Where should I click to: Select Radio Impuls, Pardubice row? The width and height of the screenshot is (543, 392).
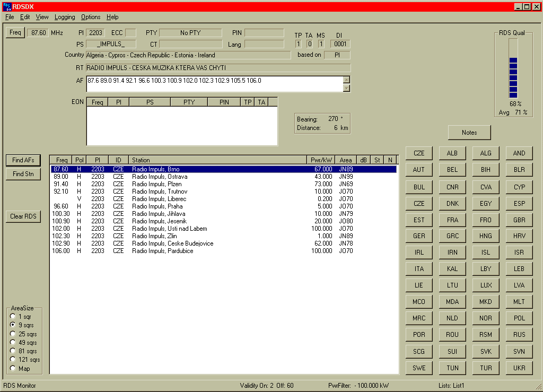[x=223, y=251]
